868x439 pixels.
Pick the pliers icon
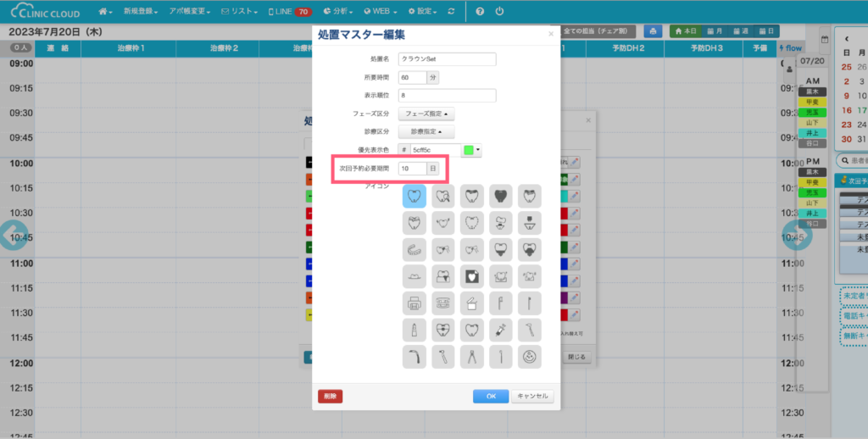pyautogui.click(x=472, y=356)
